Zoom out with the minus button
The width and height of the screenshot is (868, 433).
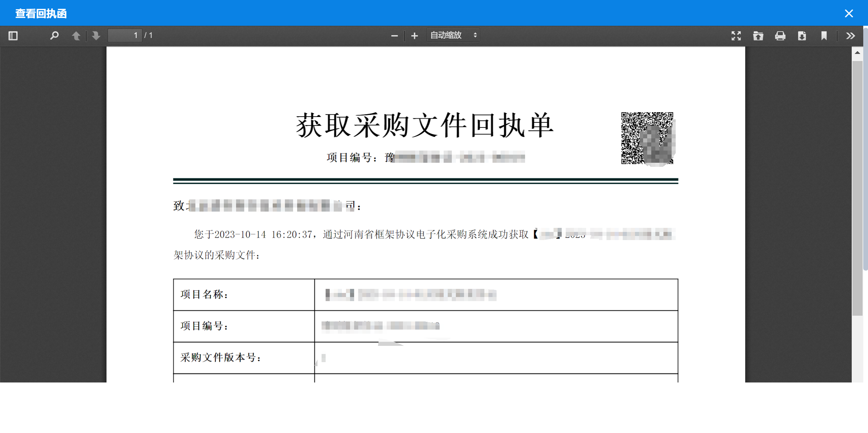394,36
